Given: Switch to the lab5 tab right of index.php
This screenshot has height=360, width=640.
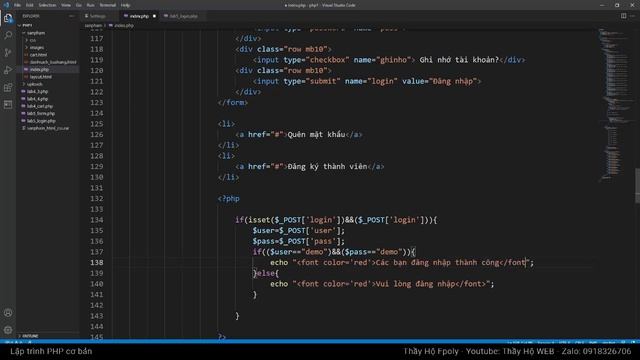Looking at the screenshot, I should [183, 16].
